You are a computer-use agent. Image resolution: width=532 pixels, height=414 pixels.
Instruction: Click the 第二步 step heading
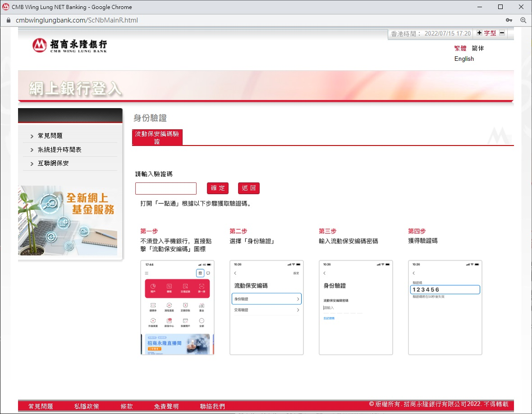[x=238, y=231]
